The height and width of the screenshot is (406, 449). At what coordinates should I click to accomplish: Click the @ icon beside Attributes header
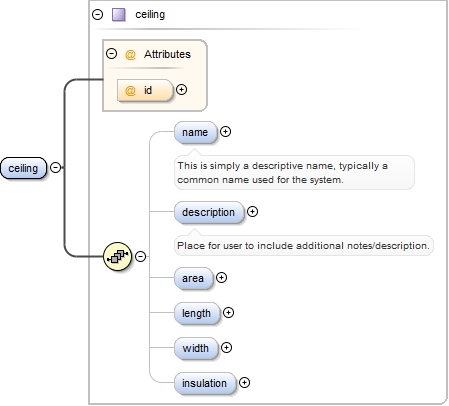[x=130, y=54]
